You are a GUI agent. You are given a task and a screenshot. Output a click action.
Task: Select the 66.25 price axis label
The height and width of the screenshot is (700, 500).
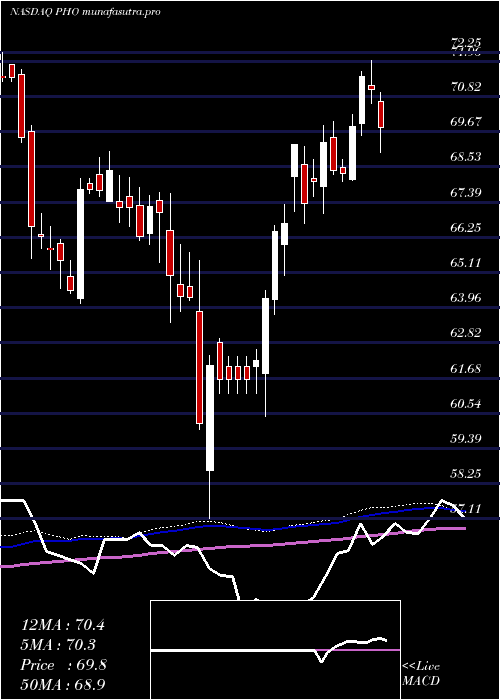(x=466, y=228)
